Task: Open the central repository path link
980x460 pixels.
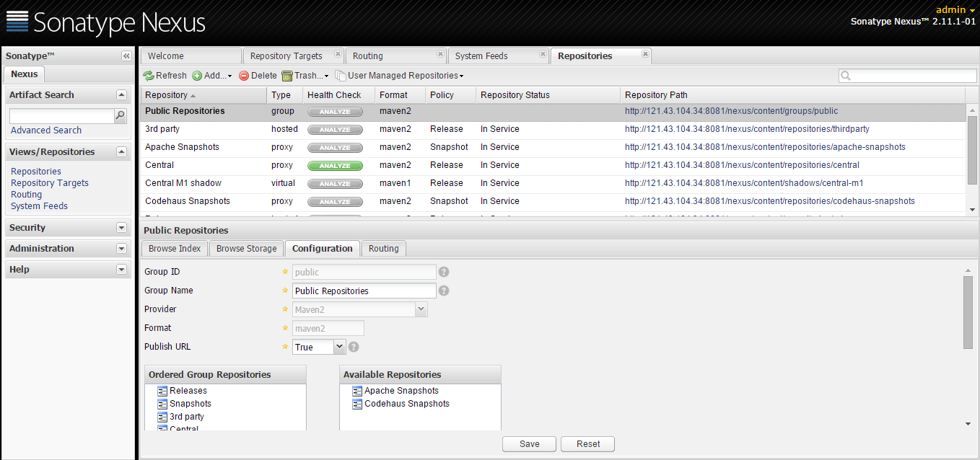Action: point(742,165)
